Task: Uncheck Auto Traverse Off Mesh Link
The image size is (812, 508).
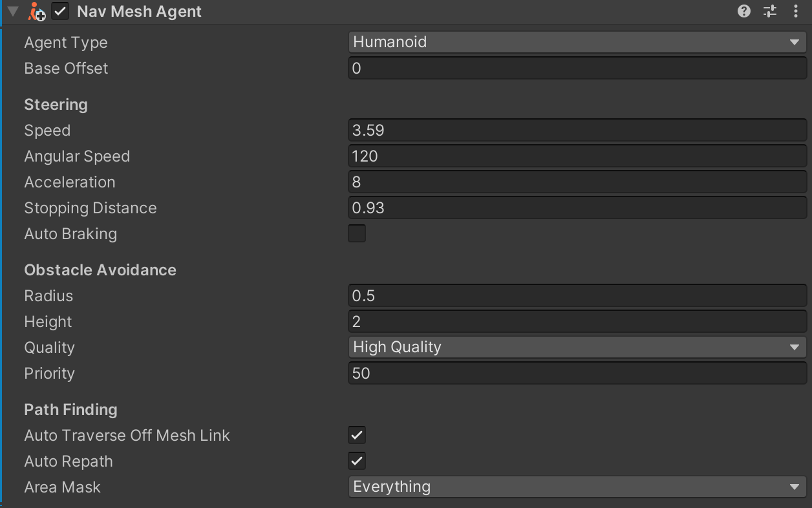Action: [356, 435]
